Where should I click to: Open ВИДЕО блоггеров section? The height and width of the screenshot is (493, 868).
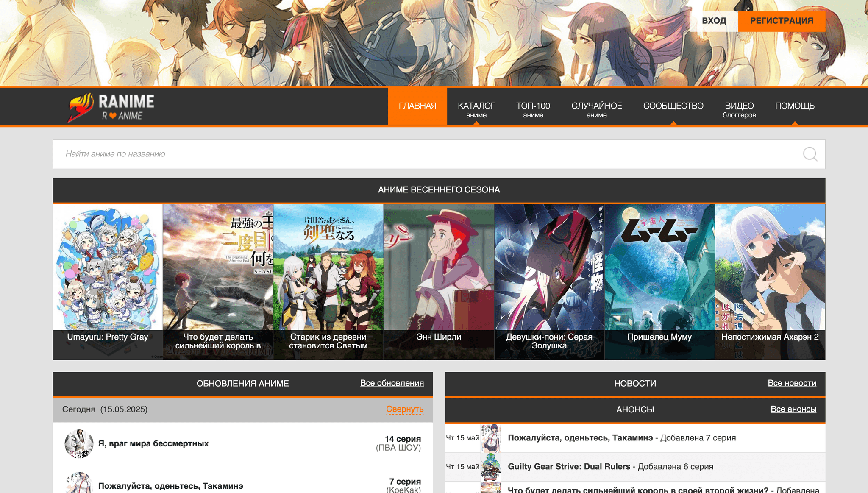point(740,106)
